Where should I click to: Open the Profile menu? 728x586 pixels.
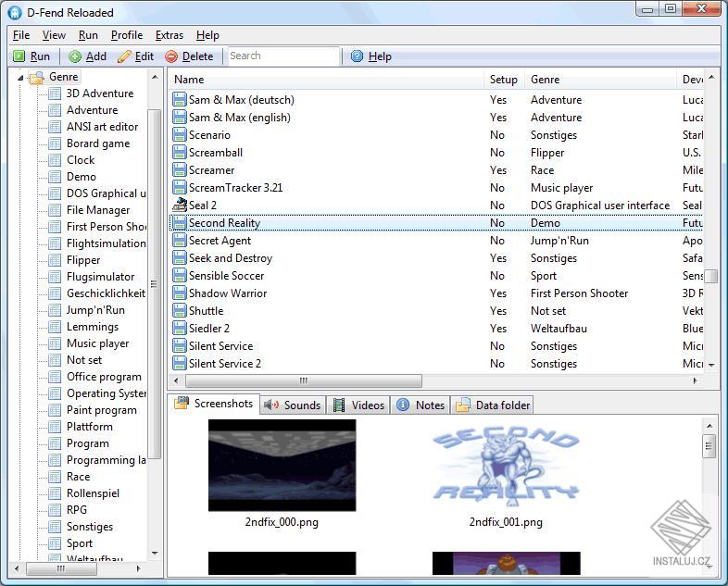(x=127, y=35)
